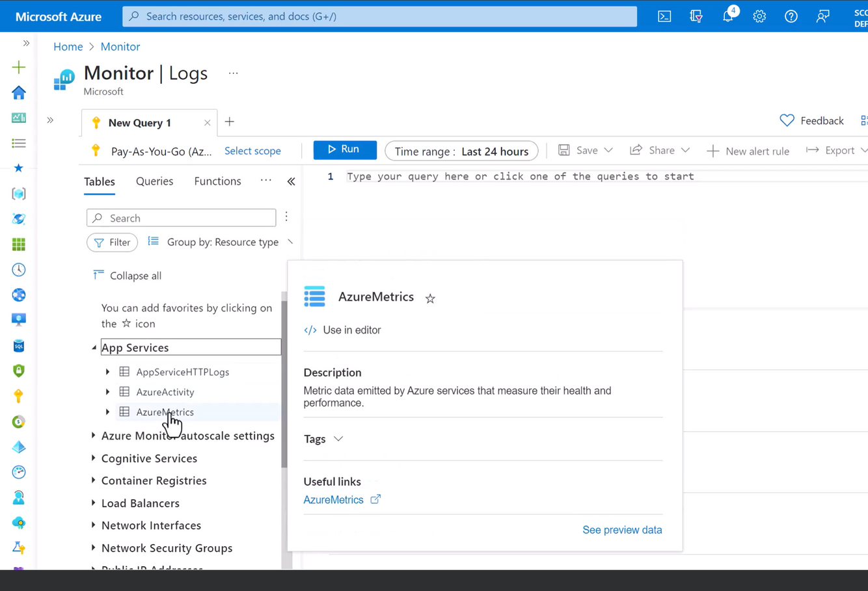Open the Export dropdown
The height and width of the screenshot is (591, 868).
click(837, 150)
